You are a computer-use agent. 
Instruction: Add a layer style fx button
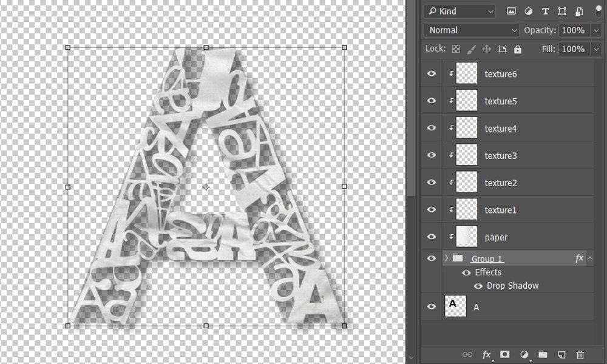(x=486, y=354)
